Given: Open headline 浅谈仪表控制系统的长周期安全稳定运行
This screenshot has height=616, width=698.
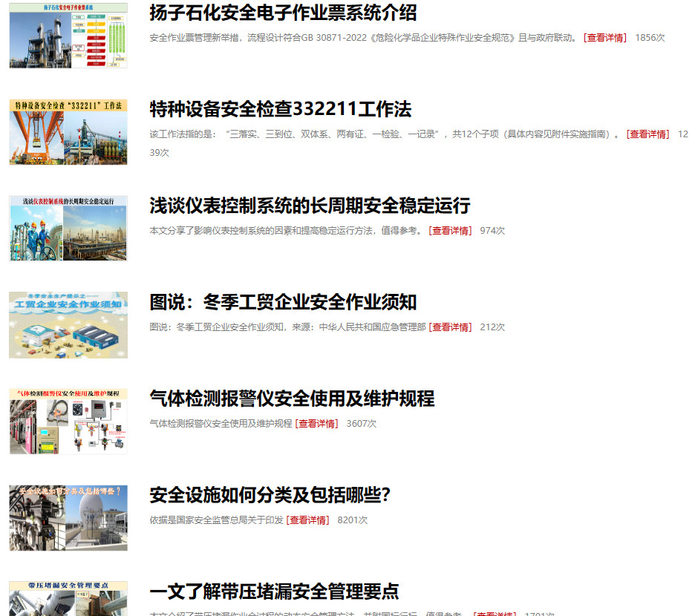Looking at the screenshot, I should 310,206.
